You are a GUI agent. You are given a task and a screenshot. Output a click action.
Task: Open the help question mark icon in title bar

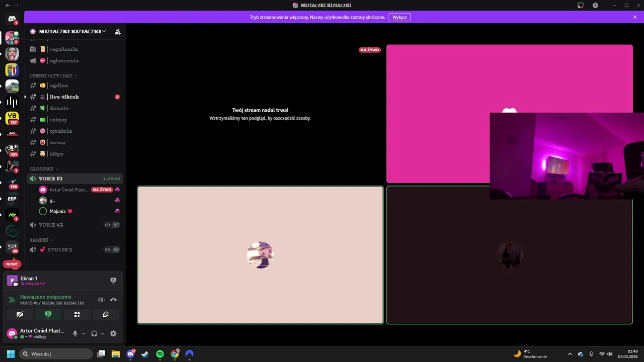pyautogui.click(x=595, y=5)
